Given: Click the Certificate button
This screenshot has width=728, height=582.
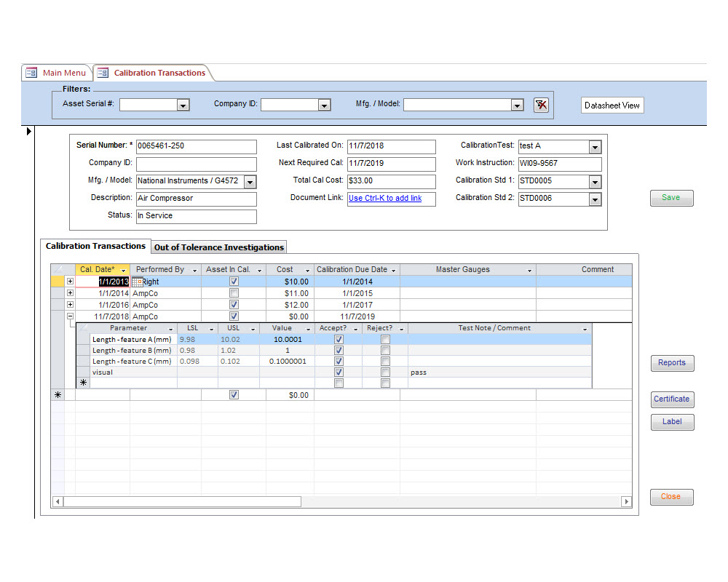Looking at the screenshot, I should [x=671, y=399].
